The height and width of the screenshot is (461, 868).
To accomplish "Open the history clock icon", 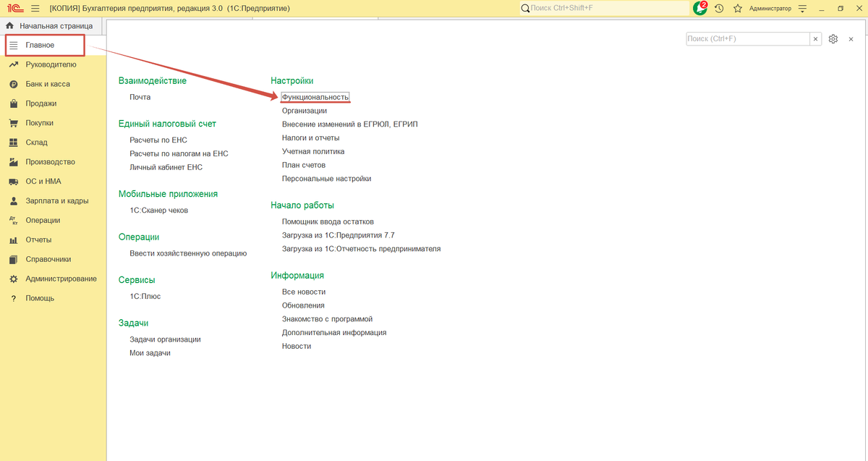I will click(x=718, y=8).
